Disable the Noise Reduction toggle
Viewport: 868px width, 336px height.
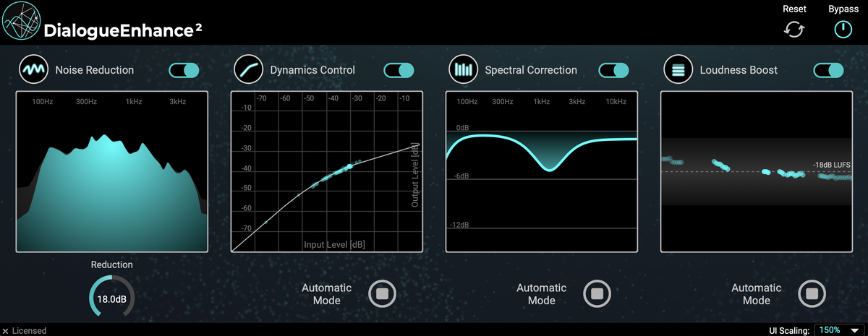click(x=184, y=70)
